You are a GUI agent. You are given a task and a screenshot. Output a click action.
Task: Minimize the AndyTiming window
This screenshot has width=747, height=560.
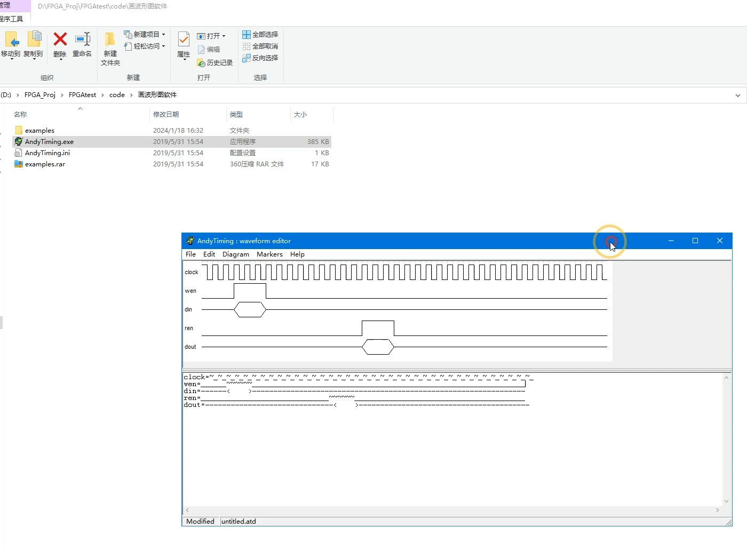click(x=671, y=241)
